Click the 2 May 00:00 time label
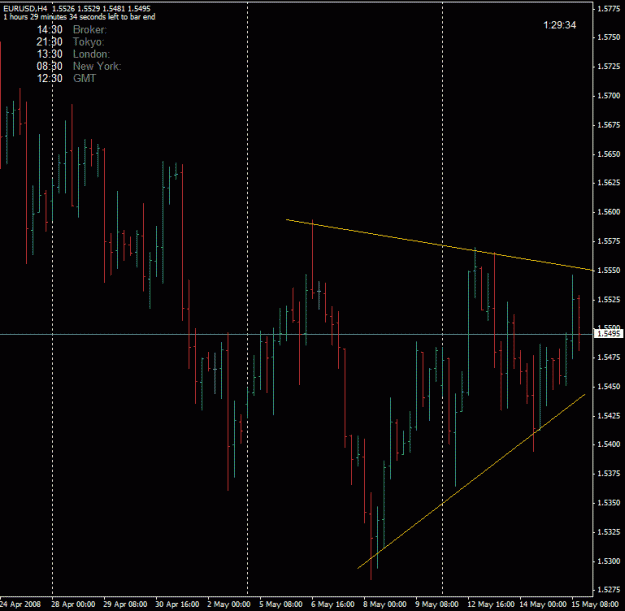 tap(229, 604)
